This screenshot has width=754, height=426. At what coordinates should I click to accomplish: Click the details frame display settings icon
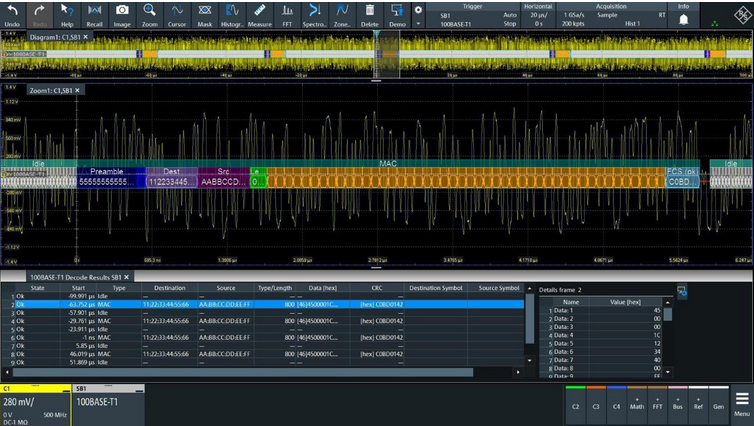coord(682,291)
